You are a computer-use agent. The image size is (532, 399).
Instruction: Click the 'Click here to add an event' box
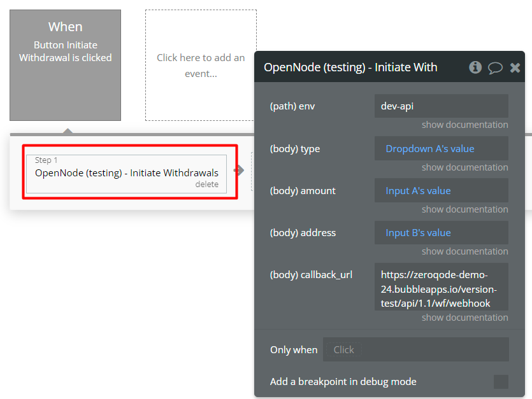click(x=201, y=65)
